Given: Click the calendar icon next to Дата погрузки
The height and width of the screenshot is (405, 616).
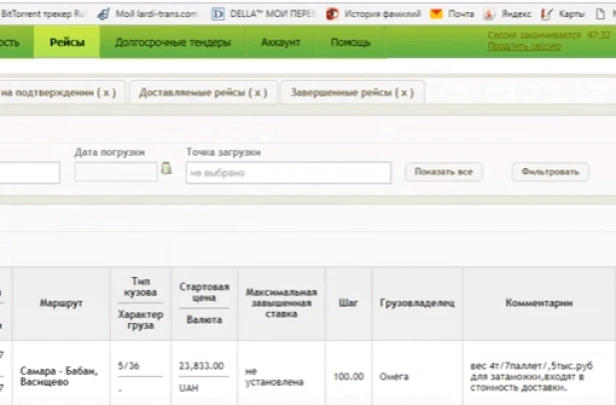Looking at the screenshot, I should (166, 170).
